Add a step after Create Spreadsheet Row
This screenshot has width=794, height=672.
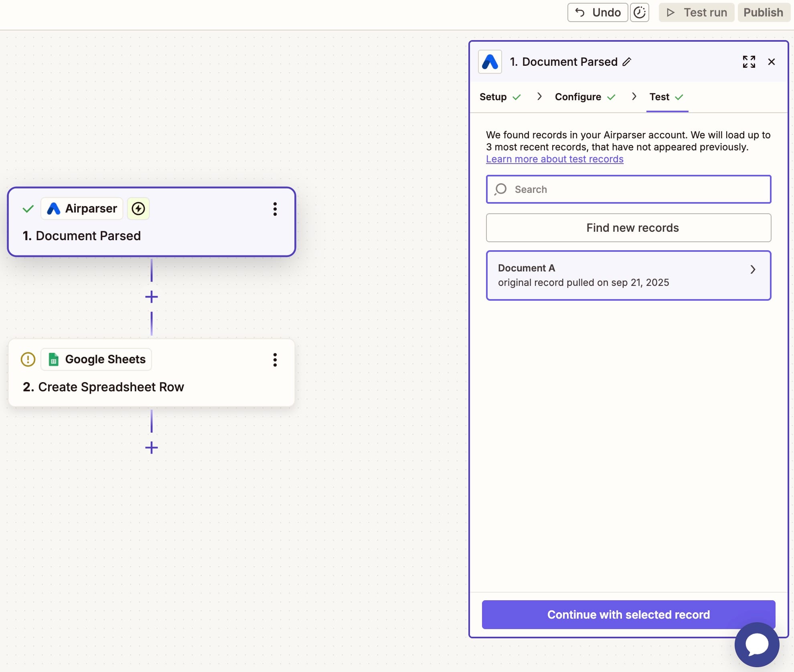(152, 447)
